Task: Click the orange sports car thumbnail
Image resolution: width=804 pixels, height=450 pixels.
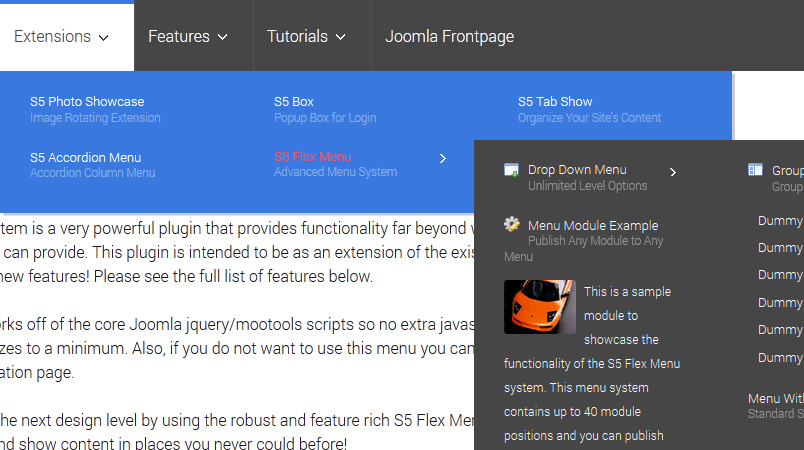Action: (540, 306)
